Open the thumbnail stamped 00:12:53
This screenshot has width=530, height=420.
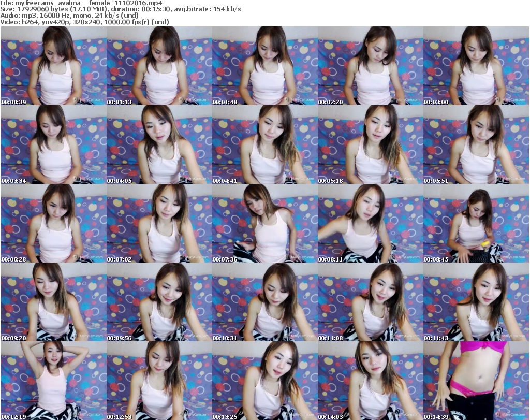pos(159,381)
